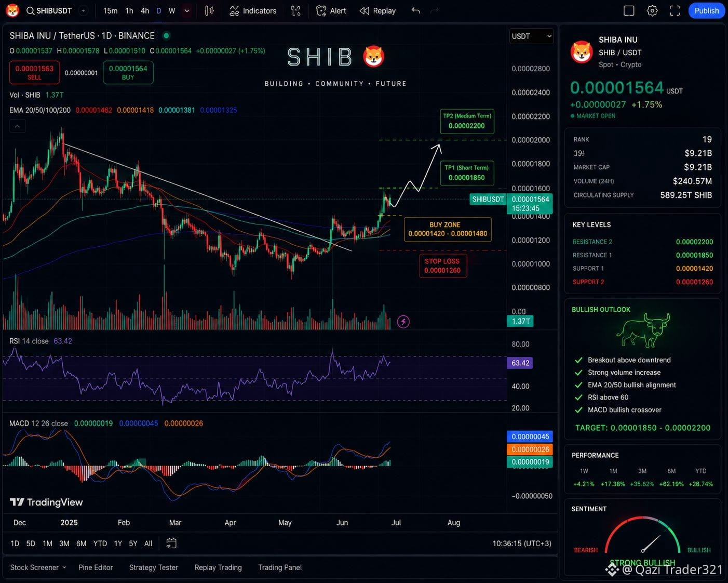Viewport: 728px width, 583px height.
Task: Select the 1M date range
Action: pos(47,544)
